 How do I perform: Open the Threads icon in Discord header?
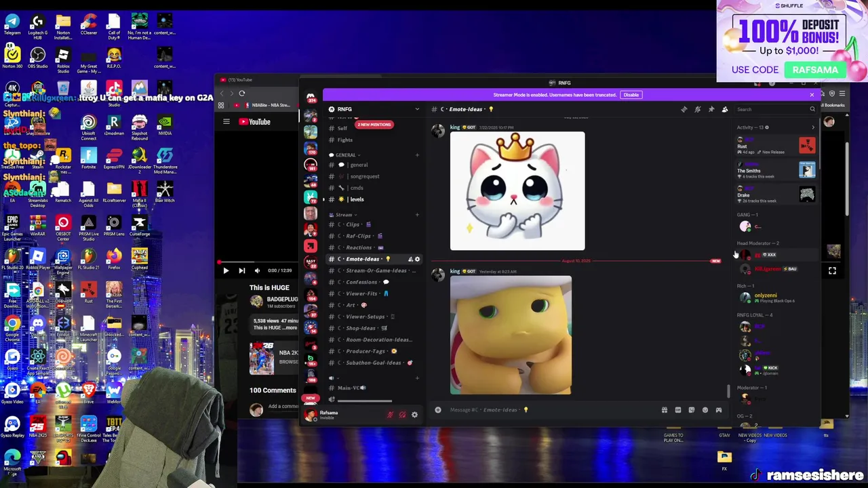(x=684, y=109)
